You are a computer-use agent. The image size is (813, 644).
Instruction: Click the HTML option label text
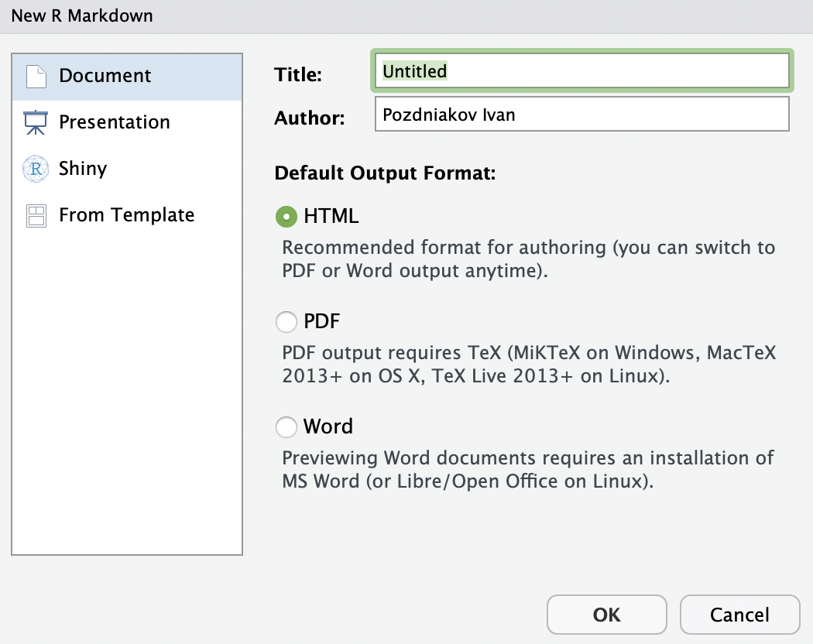pos(331,218)
